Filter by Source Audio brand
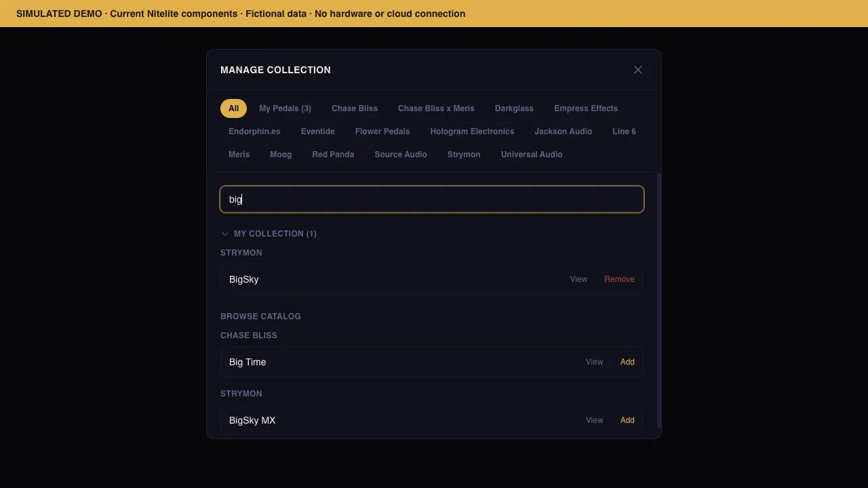This screenshot has height=488, width=868. tap(401, 155)
